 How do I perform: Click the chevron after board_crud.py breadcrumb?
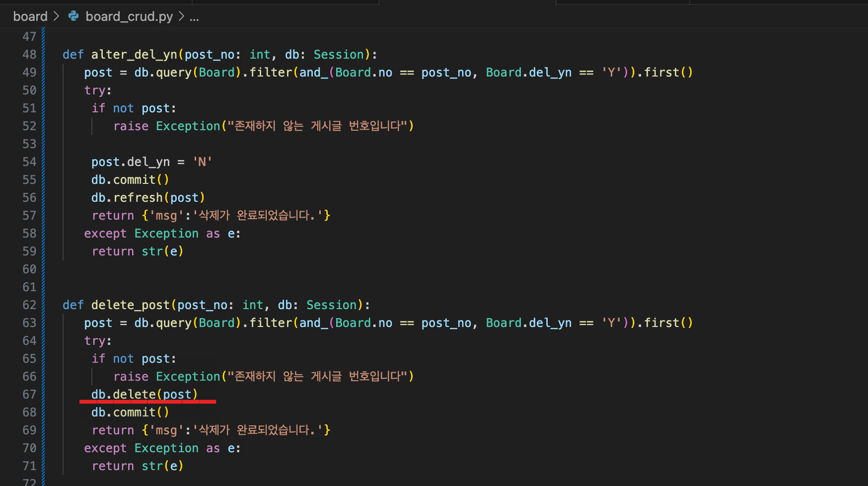pyautogui.click(x=181, y=16)
